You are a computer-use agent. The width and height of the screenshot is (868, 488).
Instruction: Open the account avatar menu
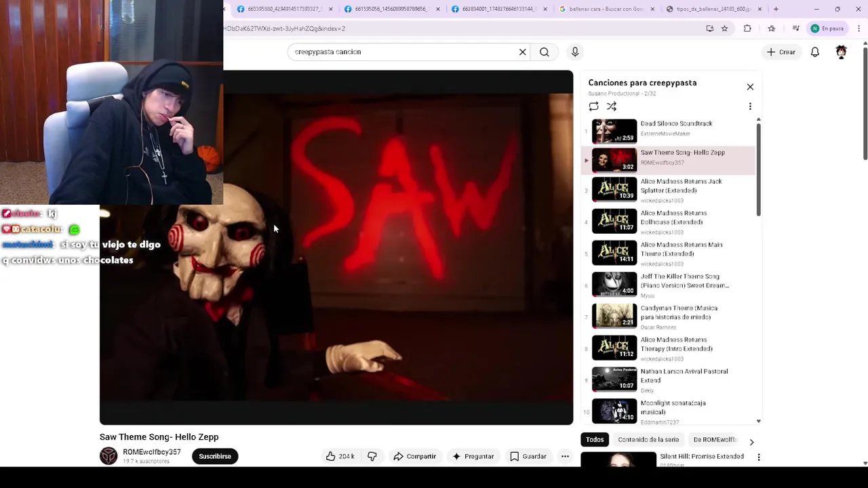[x=842, y=52]
